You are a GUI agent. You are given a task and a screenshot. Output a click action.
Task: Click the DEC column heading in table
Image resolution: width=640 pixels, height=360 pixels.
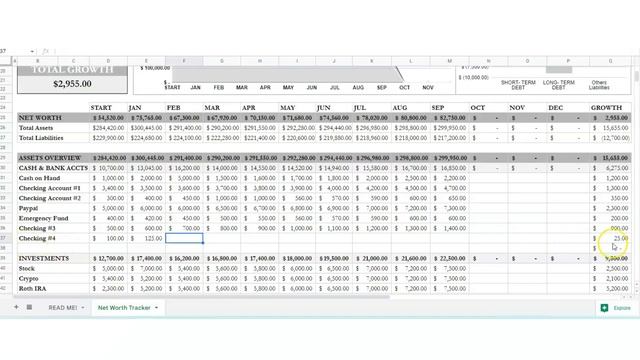point(556,108)
